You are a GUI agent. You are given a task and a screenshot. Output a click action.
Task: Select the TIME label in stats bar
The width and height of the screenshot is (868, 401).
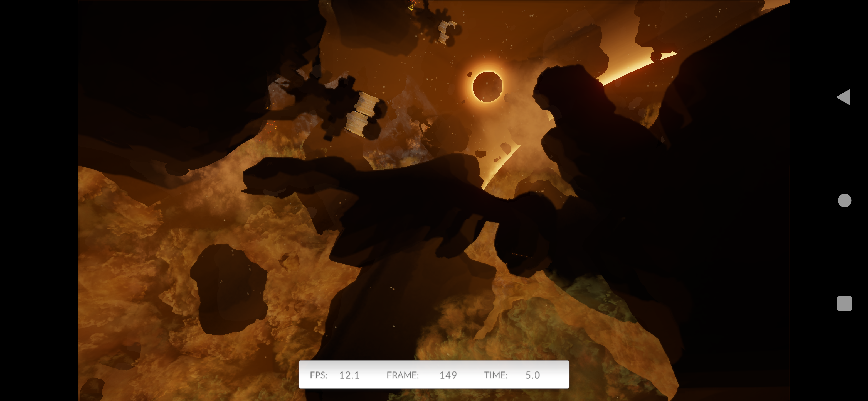496,375
